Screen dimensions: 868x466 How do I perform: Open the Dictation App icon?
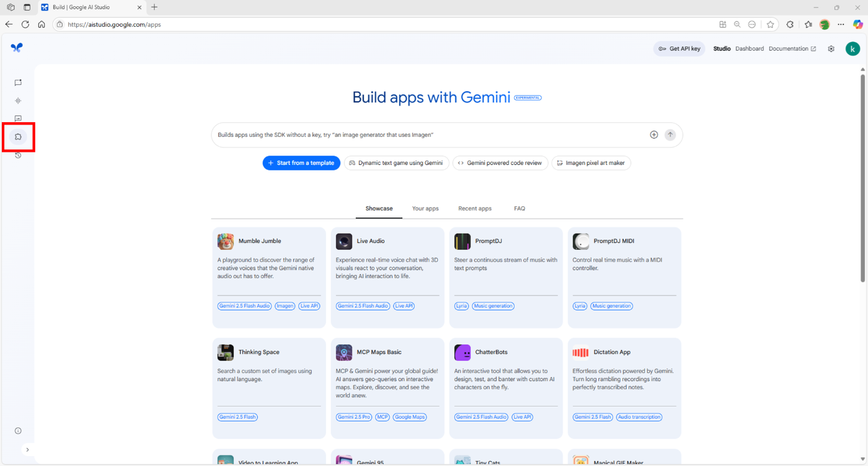pos(581,352)
